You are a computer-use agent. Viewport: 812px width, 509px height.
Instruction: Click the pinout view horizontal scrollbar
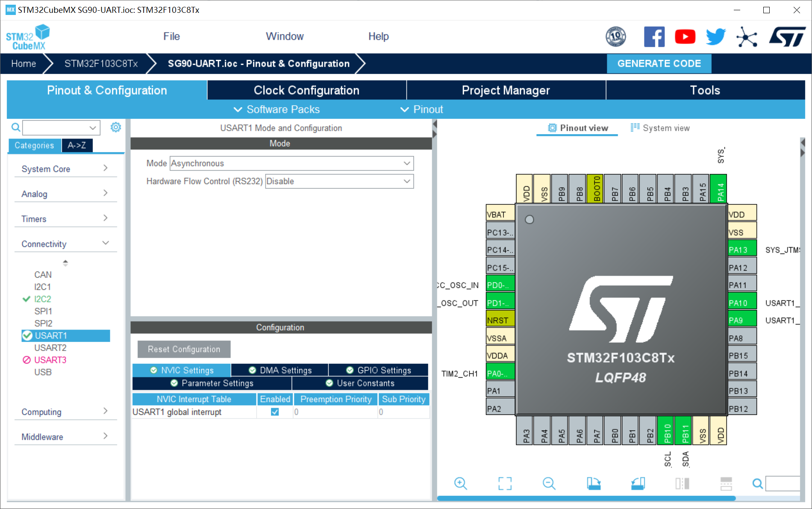[x=586, y=498]
